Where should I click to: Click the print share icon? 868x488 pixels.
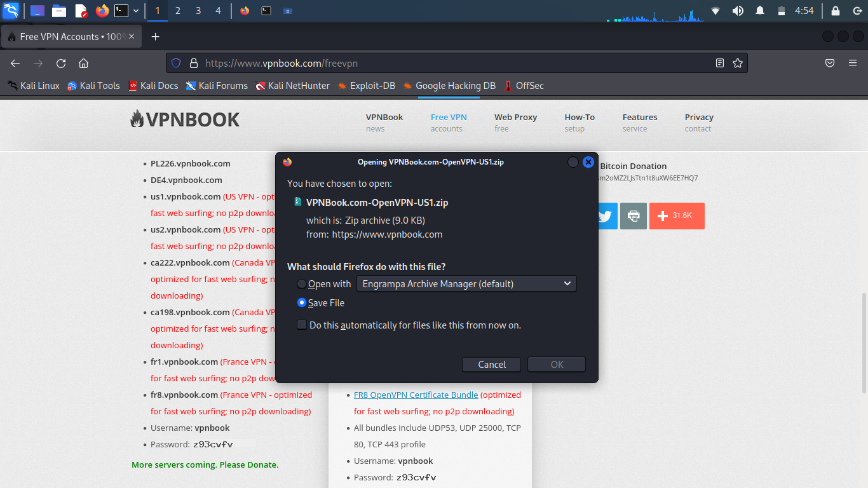coord(633,216)
